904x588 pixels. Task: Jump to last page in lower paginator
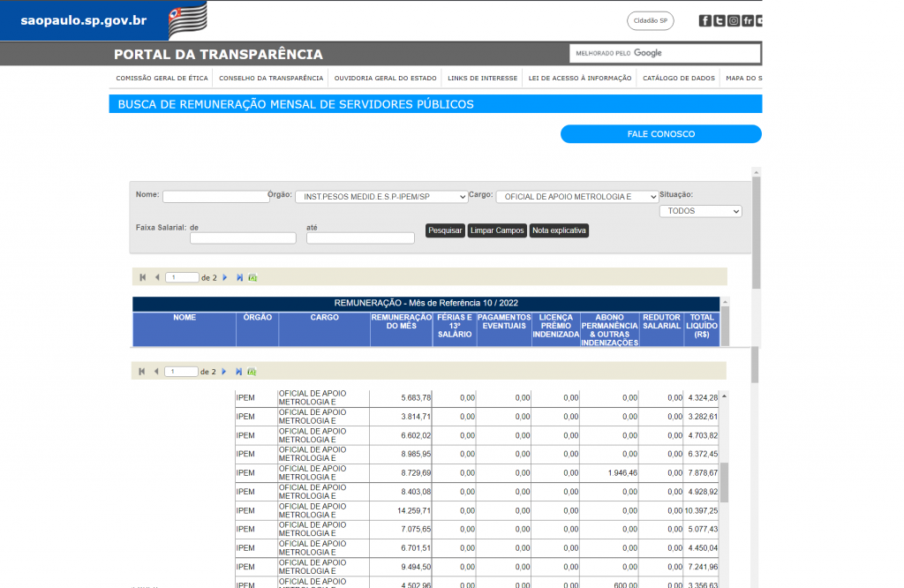[239, 372]
